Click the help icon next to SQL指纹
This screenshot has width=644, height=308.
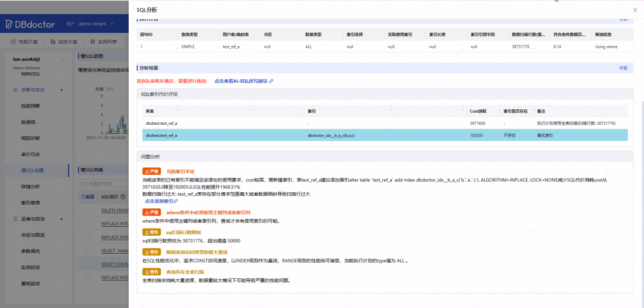tap(123, 196)
